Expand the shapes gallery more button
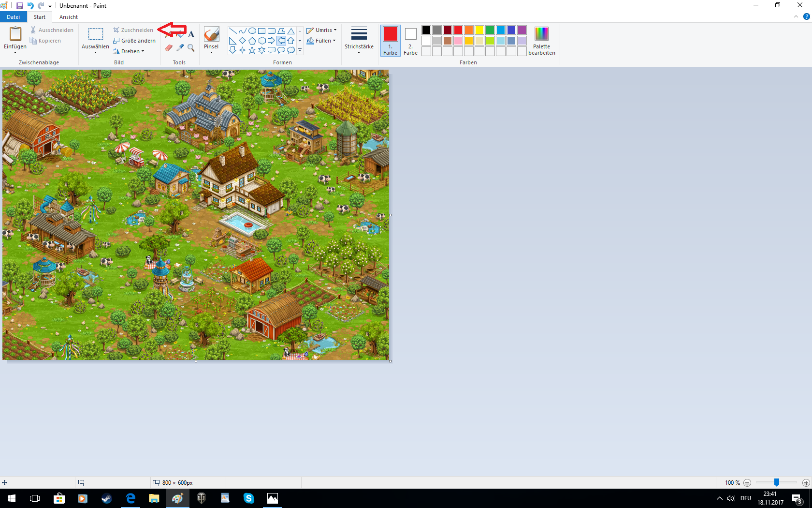 coord(300,50)
